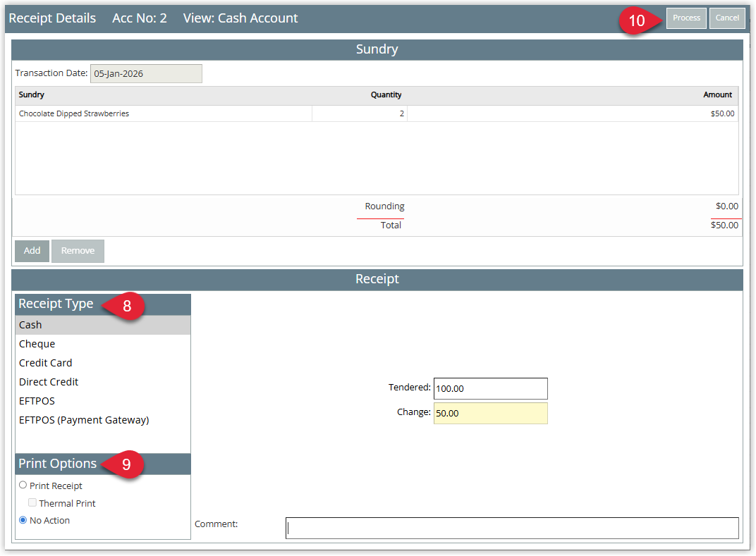Click the Remove sundry button
756x556 pixels.
78,251
